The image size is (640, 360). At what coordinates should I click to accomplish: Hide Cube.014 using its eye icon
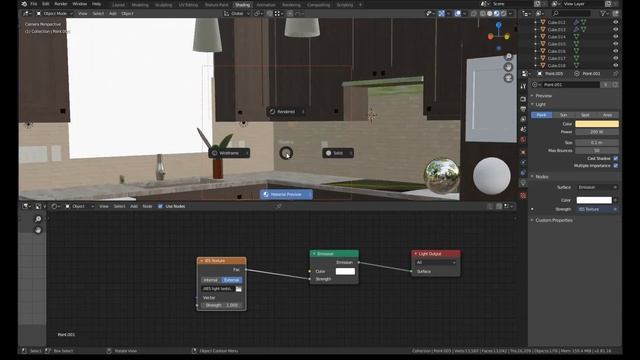click(x=616, y=37)
